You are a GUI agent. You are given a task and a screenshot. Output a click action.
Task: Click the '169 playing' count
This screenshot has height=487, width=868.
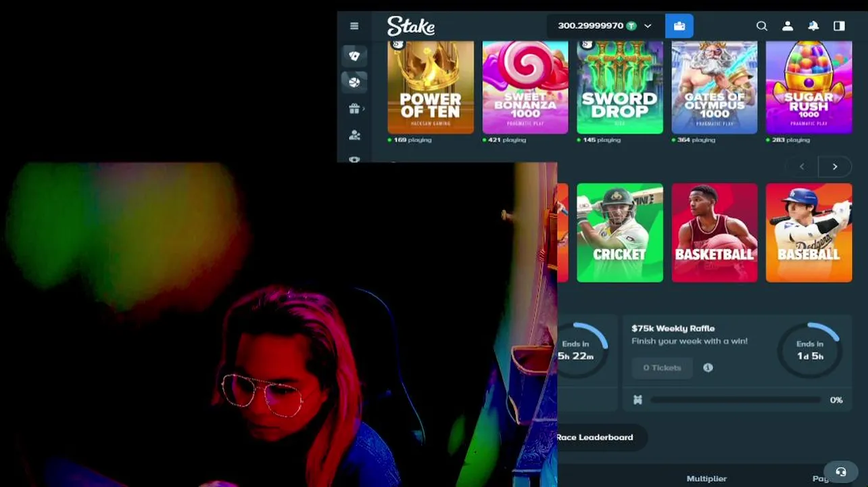point(412,140)
